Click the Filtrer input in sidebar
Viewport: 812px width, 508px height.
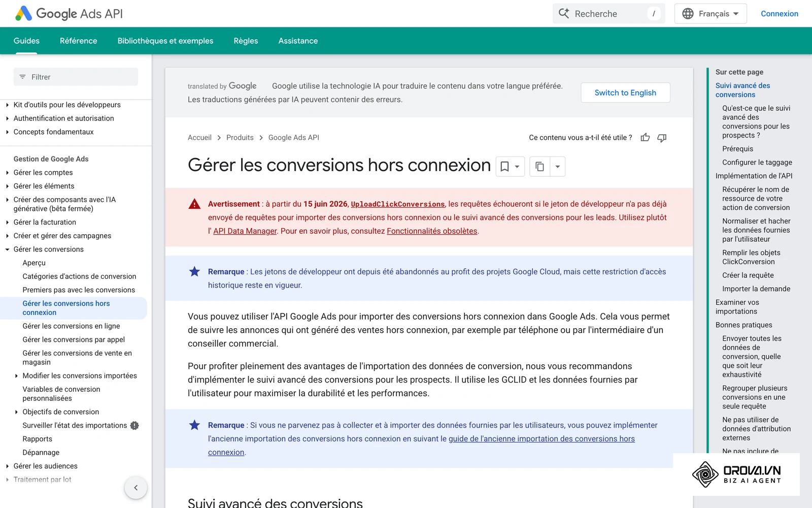click(x=76, y=77)
